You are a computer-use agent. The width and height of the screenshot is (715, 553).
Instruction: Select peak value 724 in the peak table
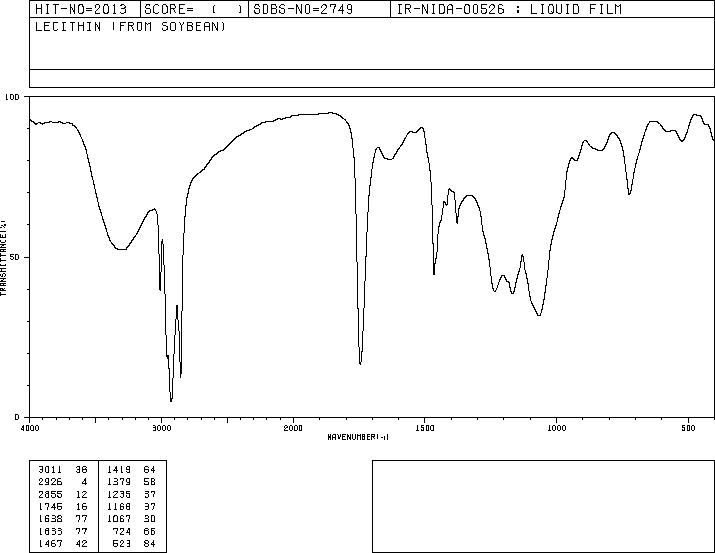coord(122,531)
